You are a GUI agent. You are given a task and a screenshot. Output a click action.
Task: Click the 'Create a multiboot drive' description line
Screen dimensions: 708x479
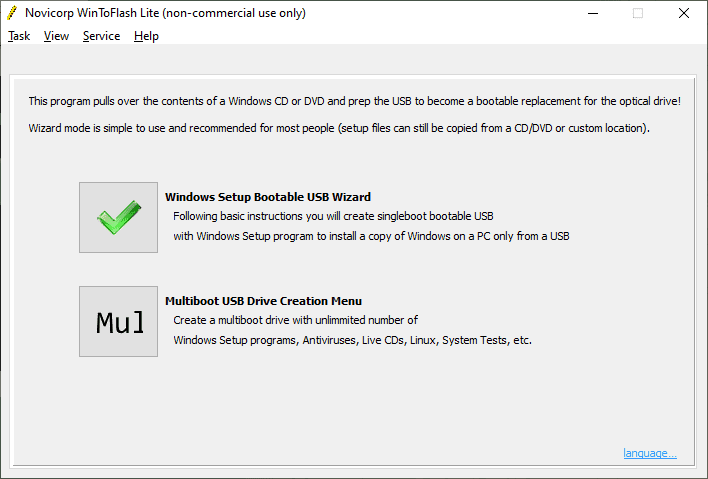[295, 320]
